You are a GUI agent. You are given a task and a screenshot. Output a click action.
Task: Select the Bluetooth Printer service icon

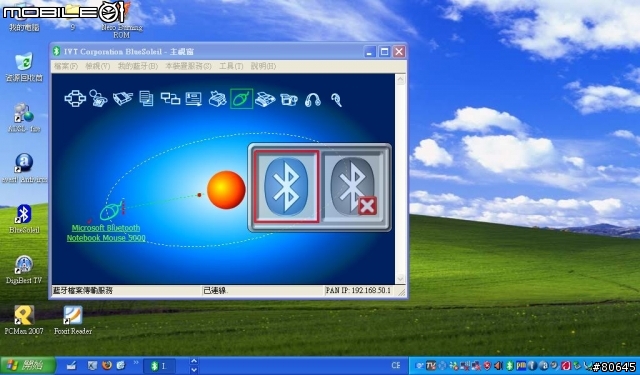coord(218,99)
